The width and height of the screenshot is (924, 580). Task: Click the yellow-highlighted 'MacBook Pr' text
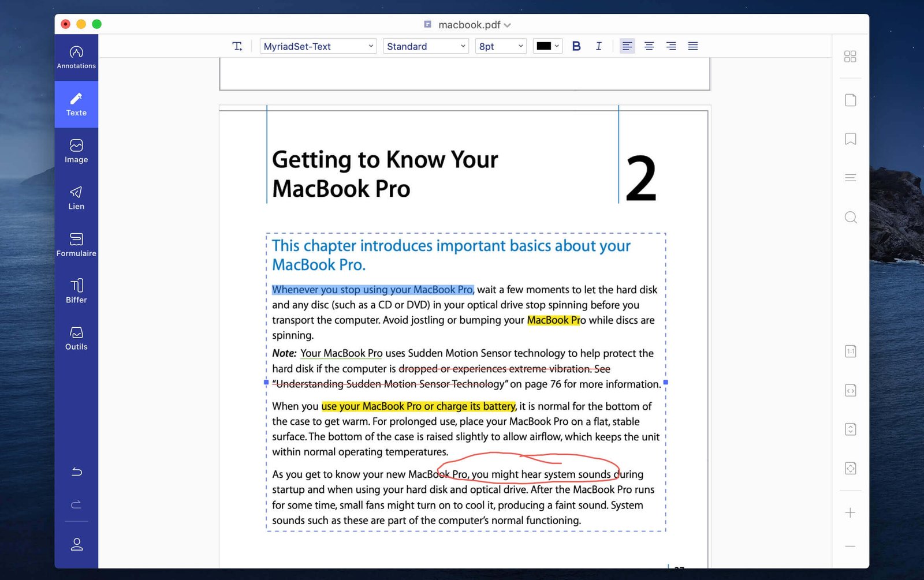[x=553, y=320]
